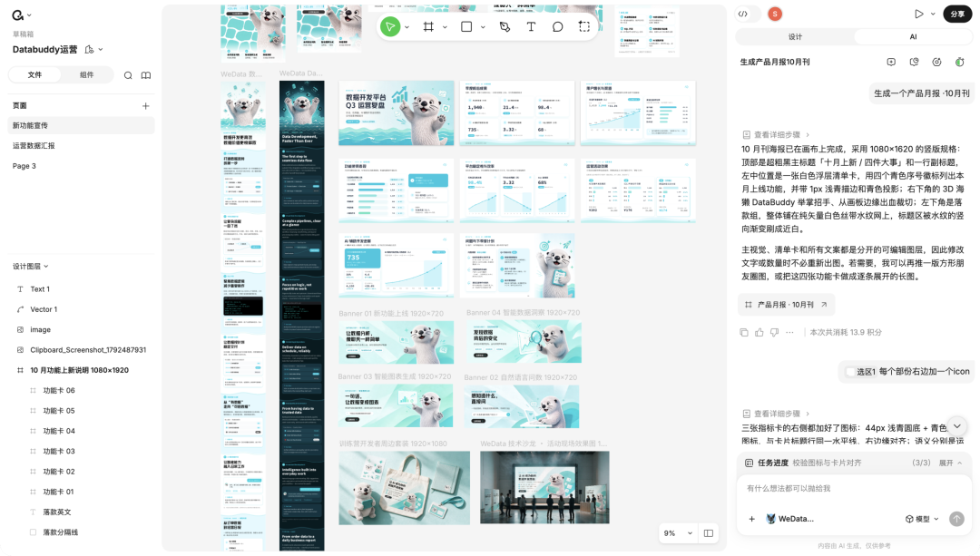
Task: Open AI chat history icon
Action: 915,62
